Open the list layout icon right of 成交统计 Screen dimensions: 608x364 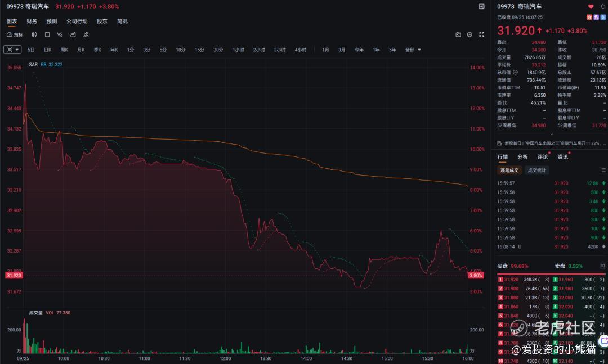[x=603, y=170]
